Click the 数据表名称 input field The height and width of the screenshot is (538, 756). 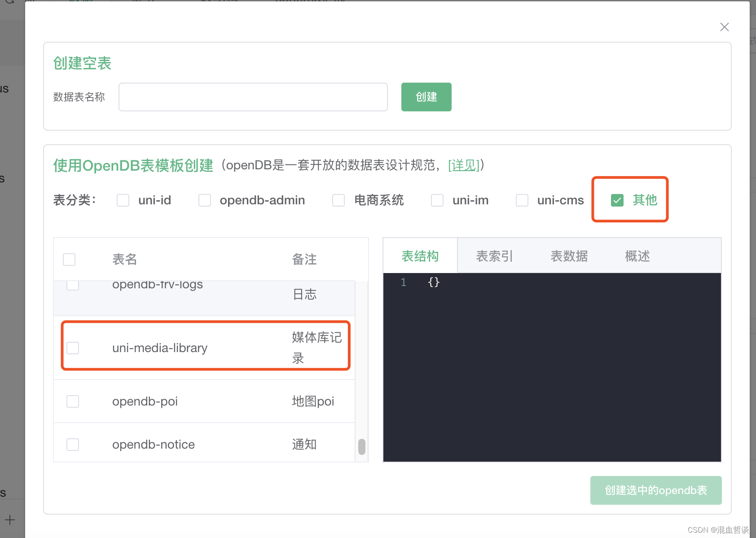tap(253, 97)
